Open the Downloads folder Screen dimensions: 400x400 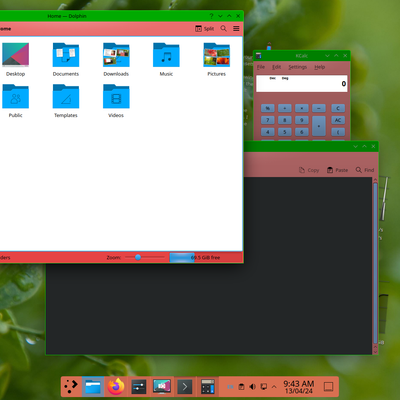tap(116, 59)
